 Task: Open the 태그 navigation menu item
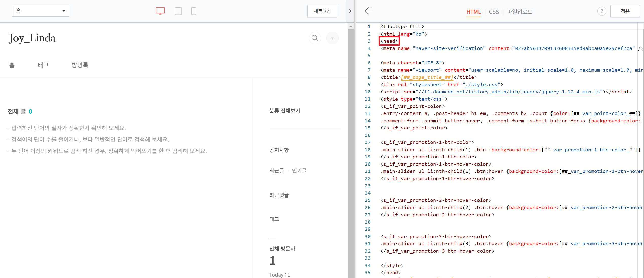43,65
